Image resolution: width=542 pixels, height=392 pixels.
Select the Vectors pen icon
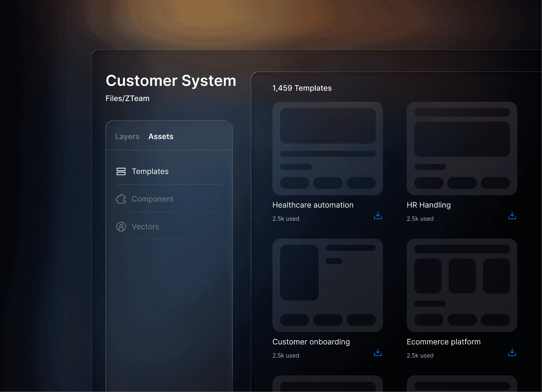[121, 227]
